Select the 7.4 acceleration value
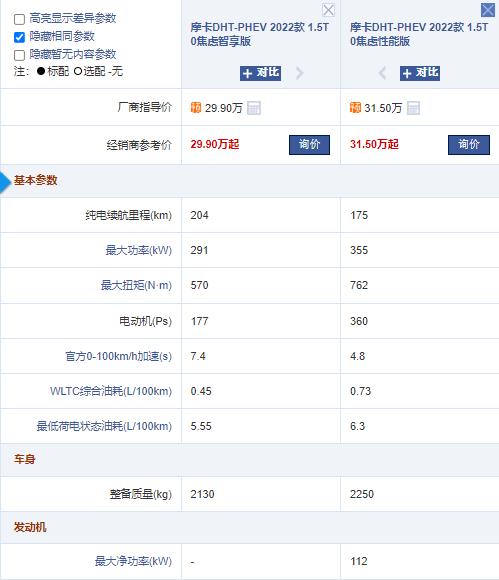Screen dimensions: 499x580 click(198, 356)
